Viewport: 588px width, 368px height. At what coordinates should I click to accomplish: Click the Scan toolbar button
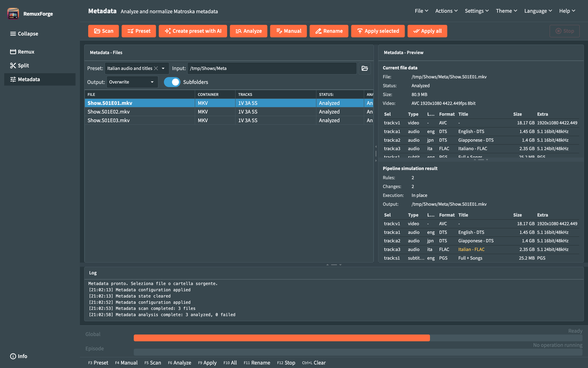coord(103,31)
